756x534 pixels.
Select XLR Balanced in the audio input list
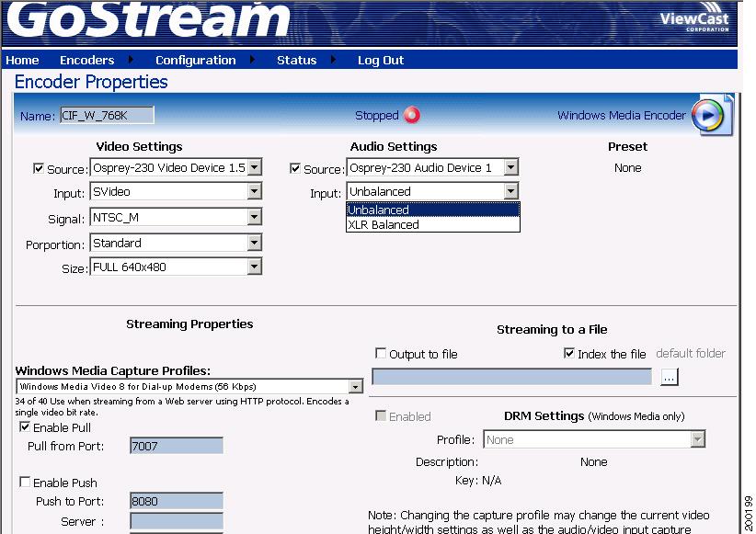tap(433, 224)
